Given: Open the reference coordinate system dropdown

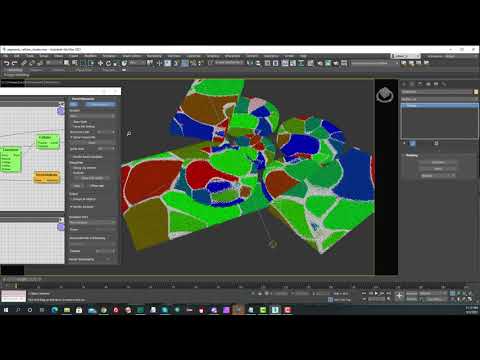Looking at the screenshot, I should tap(137, 63).
